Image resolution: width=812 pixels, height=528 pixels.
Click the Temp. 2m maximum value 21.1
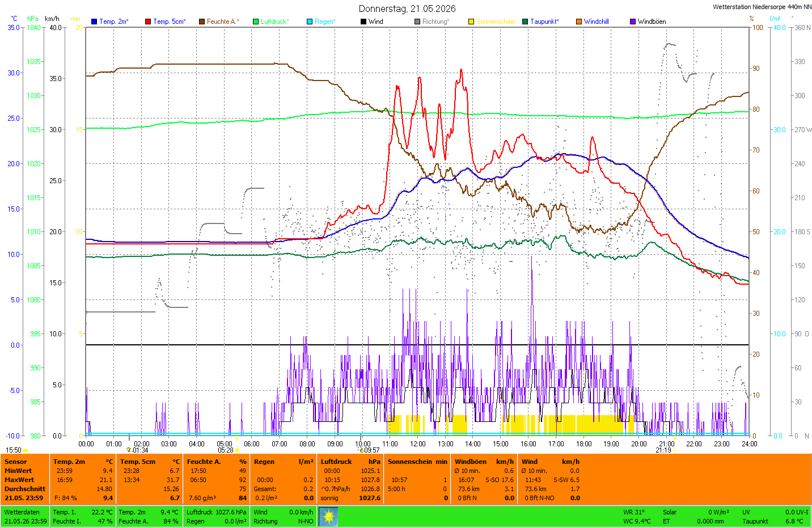(106, 480)
